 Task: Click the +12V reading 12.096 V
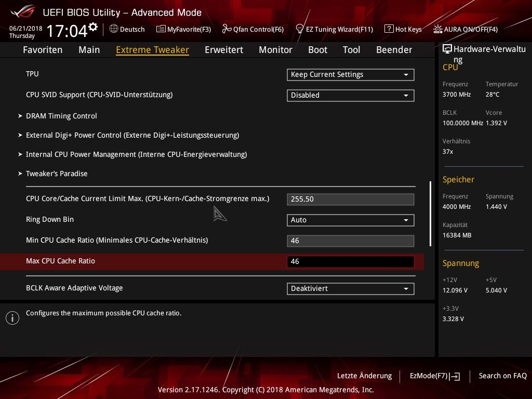coord(455,290)
